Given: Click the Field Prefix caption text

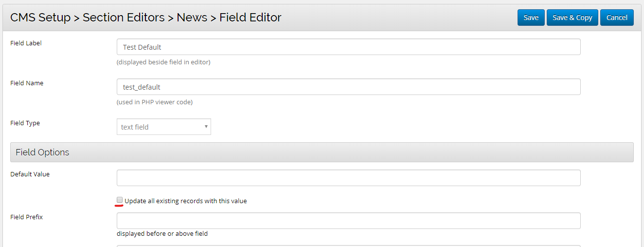Looking at the screenshot, I should (x=26, y=217).
